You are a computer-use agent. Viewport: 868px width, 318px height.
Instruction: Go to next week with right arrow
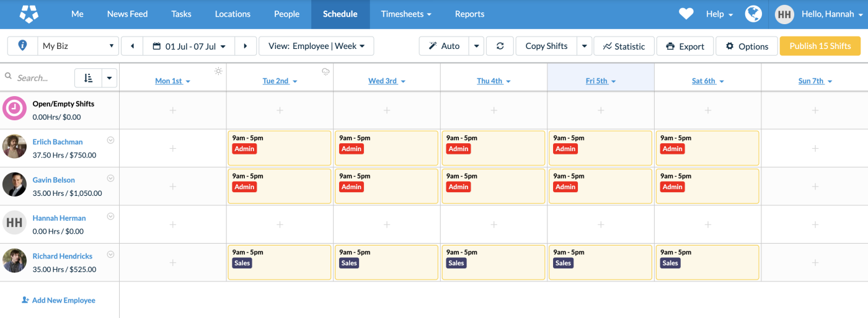[246, 46]
